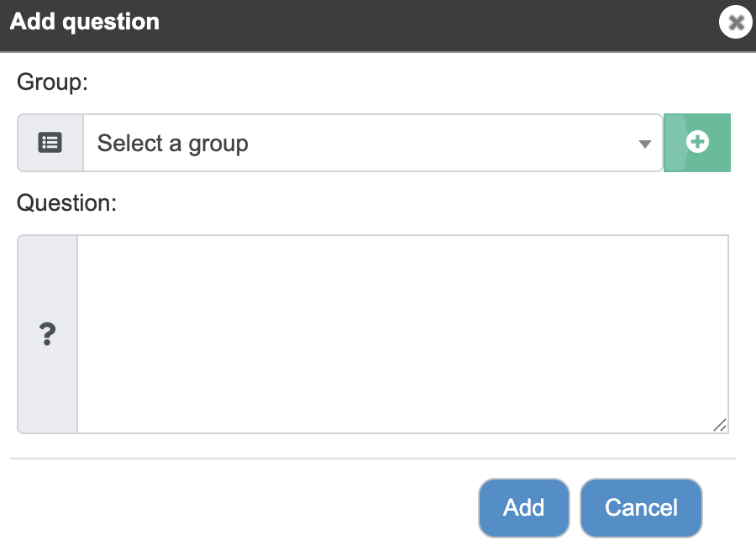This screenshot has height=556, width=756.
Task: Click the green add-group button
Action: point(697,143)
